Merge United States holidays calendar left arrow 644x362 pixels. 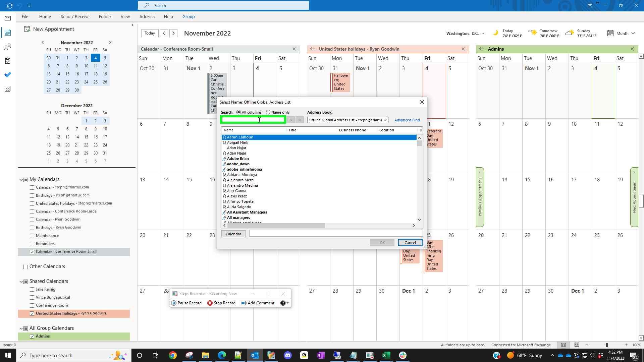(313, 49)
